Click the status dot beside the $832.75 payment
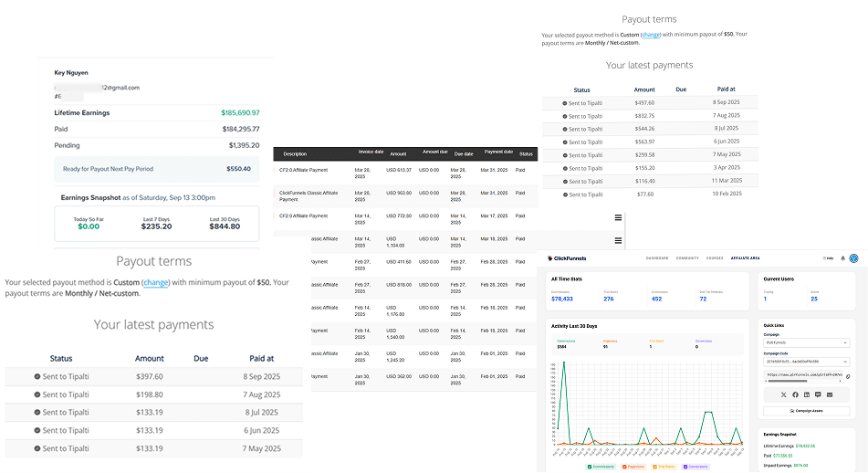 [565, 116]
